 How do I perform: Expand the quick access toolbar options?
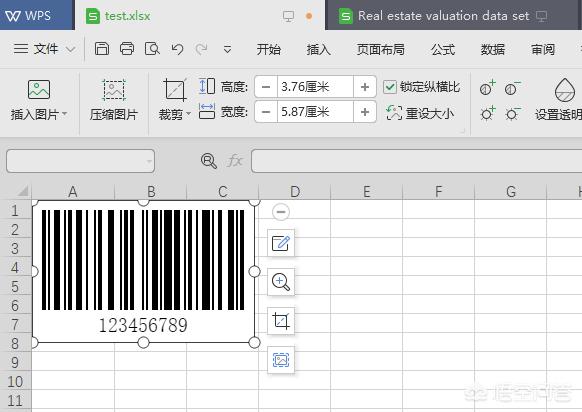pos(227,49)
